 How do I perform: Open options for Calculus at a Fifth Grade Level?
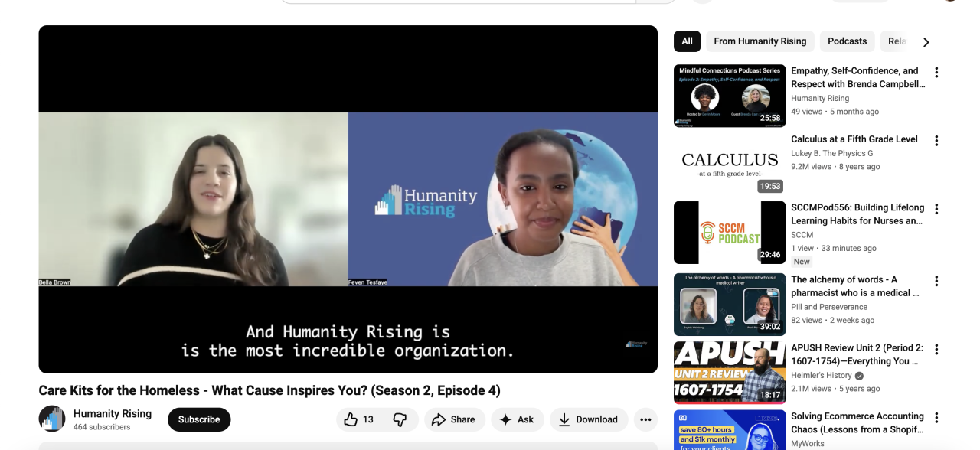[x=936, y=141]
